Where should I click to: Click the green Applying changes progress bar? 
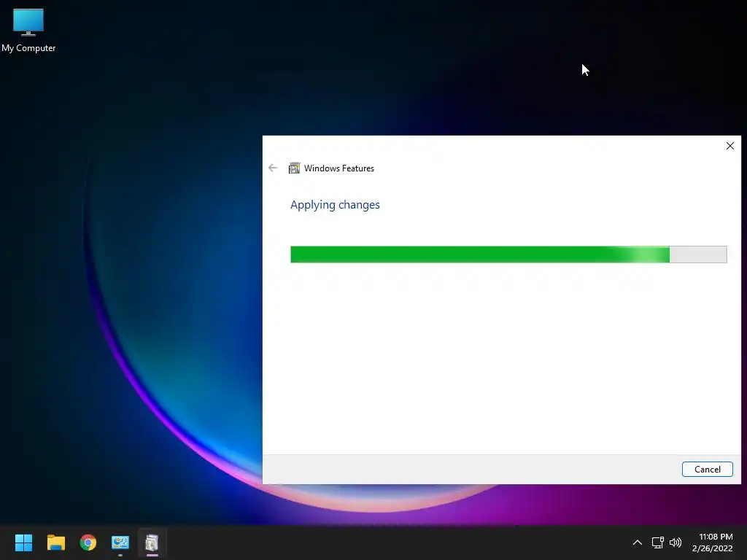click(508, 254)
